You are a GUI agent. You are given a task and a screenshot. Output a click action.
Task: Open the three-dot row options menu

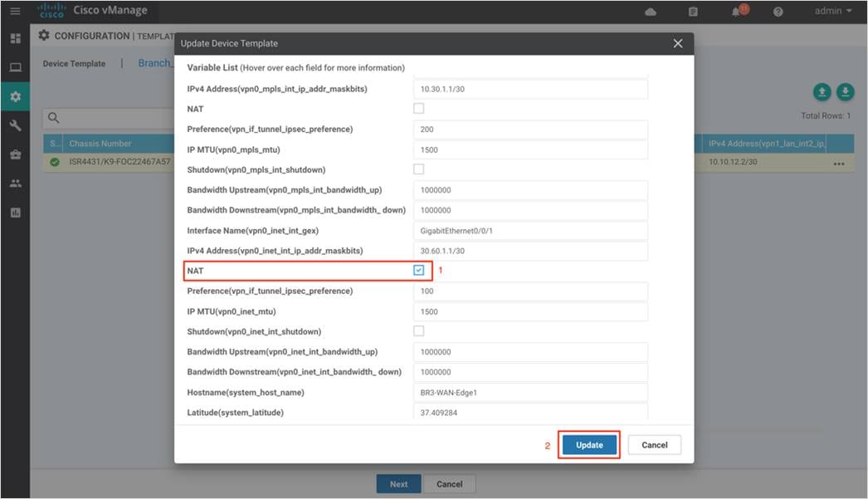click(839, 164)
